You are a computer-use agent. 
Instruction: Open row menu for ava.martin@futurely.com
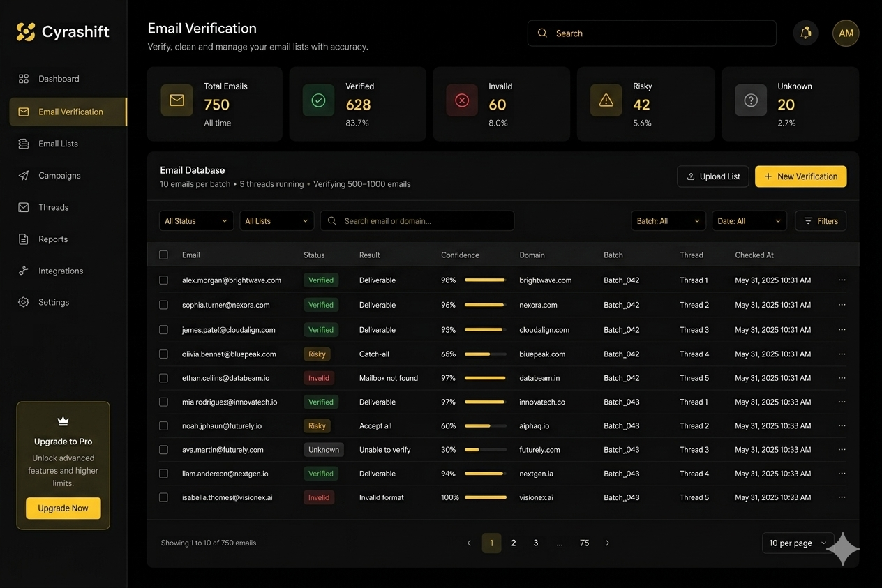pos(842,450)
